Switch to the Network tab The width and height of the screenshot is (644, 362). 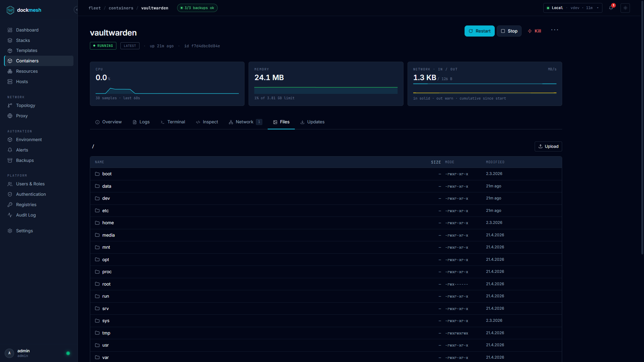coord(246,122)
